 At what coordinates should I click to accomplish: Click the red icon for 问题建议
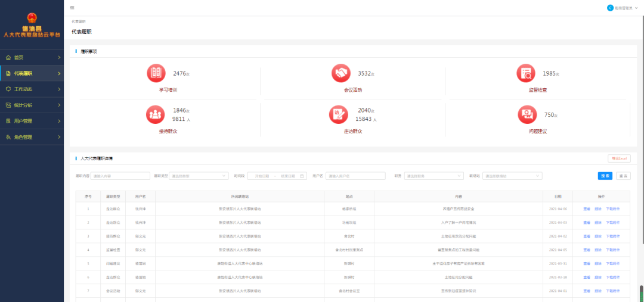click(527, 114)
